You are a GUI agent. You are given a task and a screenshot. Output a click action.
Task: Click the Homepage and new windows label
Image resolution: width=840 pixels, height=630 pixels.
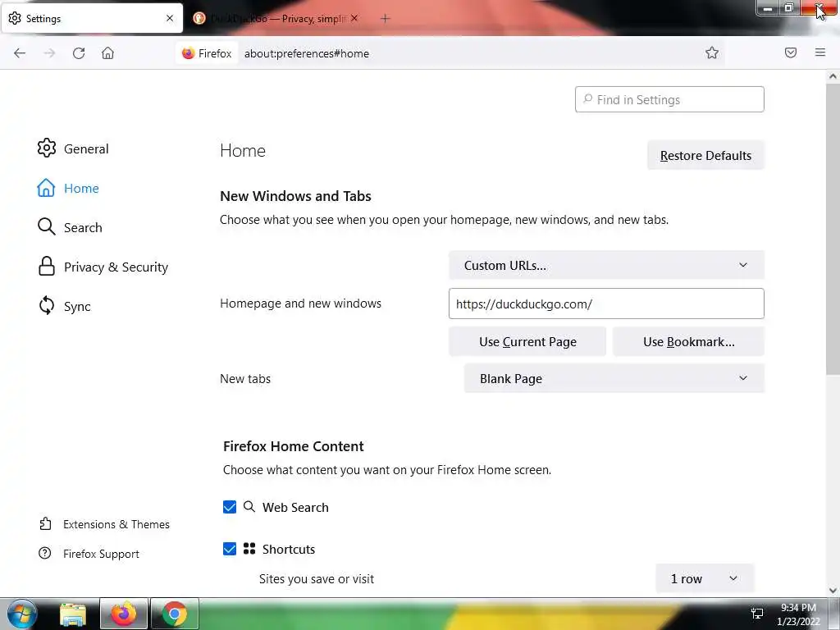tap(300, 304)
